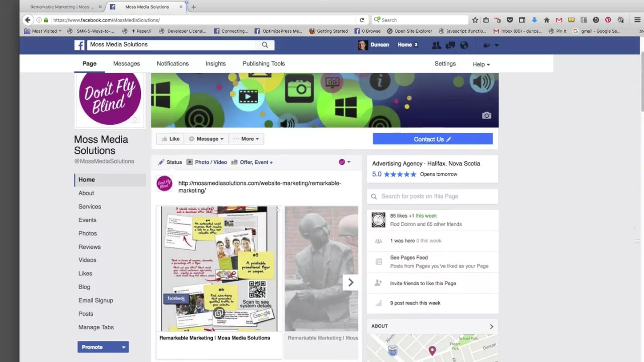Click secure padlock icon in address bar

click(46, 20)
